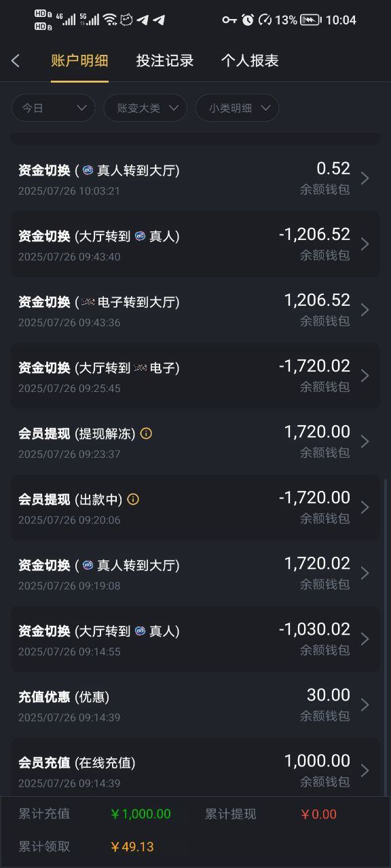This screenshot has height=868, width=391.
Task: Open arrow for 充值优惠 30.00 entry
Action: click(x=365, y=705)
